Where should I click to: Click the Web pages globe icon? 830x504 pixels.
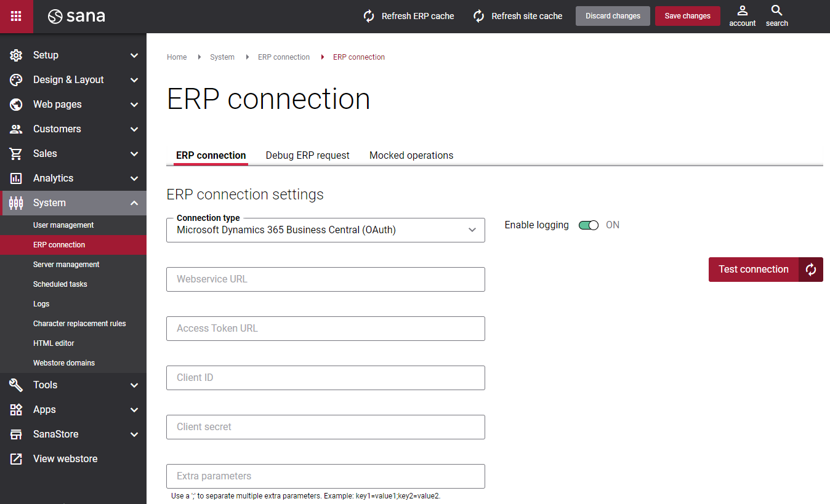coord(16,105)
